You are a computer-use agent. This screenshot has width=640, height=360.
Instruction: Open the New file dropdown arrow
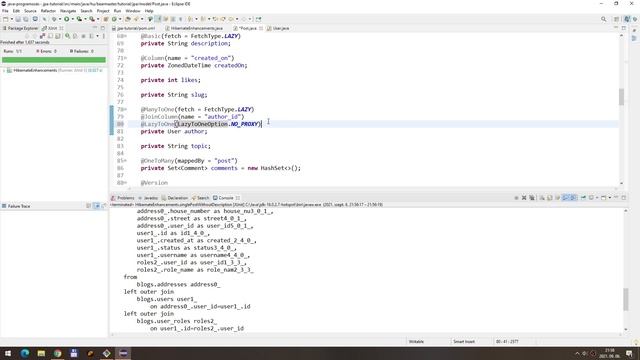[x=11, y=19]
